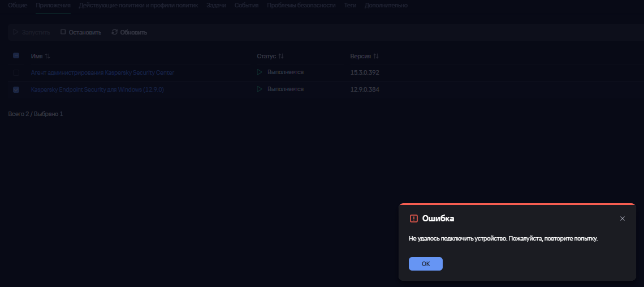Sort the table by Версия column
Screen dimensions: 644x287
coord(364,56)
